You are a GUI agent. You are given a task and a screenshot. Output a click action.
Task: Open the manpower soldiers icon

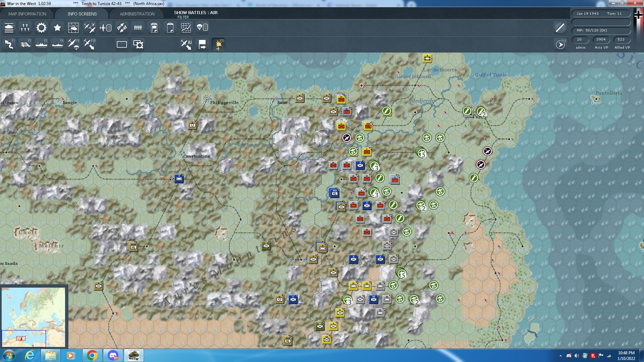coord(138,27)
